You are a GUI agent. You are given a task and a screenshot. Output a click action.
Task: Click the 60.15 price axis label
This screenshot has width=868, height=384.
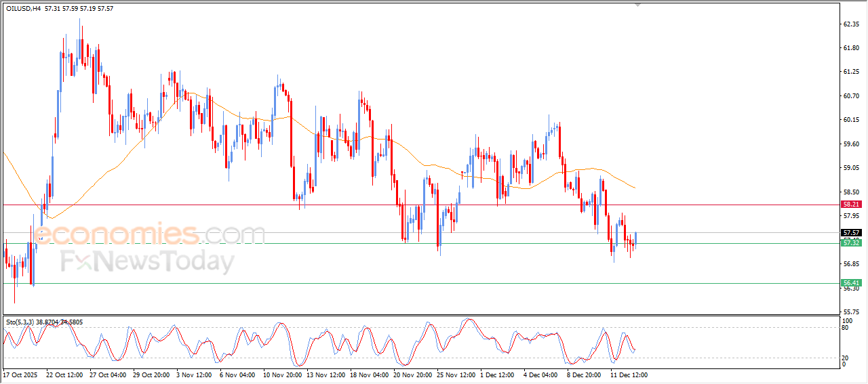(x=850, y=120)
